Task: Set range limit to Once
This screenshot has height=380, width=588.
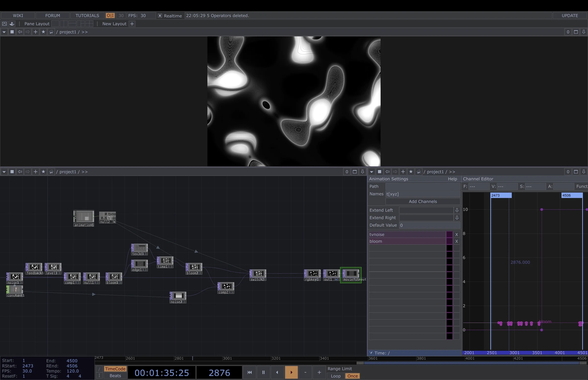Action: (x=353, y=376)
